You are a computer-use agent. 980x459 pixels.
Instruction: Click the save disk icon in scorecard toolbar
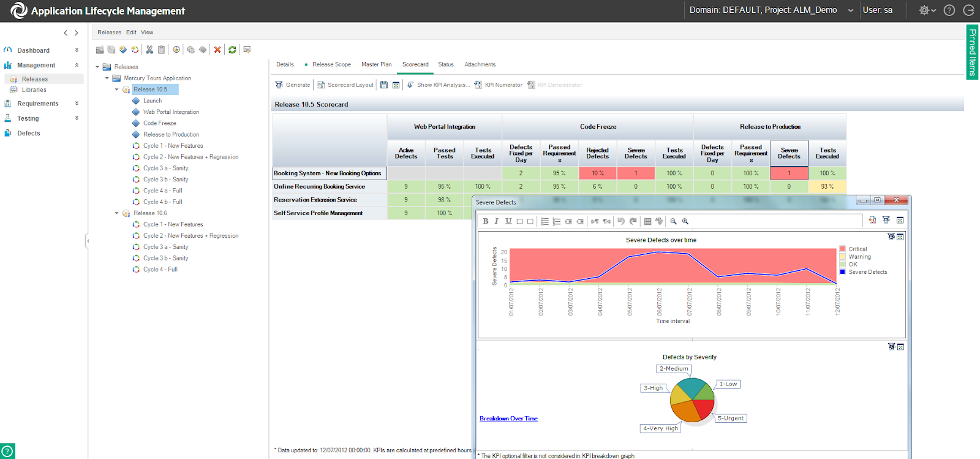tap(384, 85)
